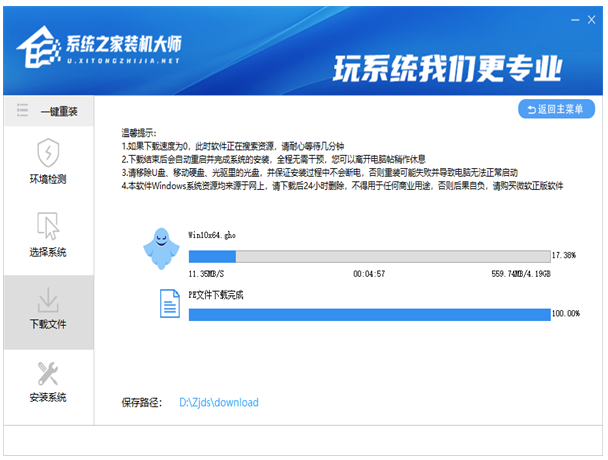Click the 11.35MB/S download speed text

[207, 273]
